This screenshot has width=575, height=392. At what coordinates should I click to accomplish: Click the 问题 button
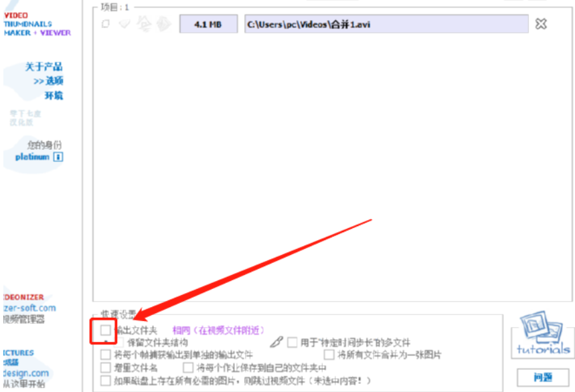(543, 377)
